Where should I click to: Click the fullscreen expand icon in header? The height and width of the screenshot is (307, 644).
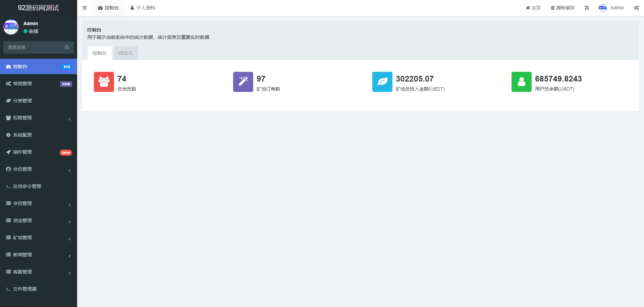587,8
